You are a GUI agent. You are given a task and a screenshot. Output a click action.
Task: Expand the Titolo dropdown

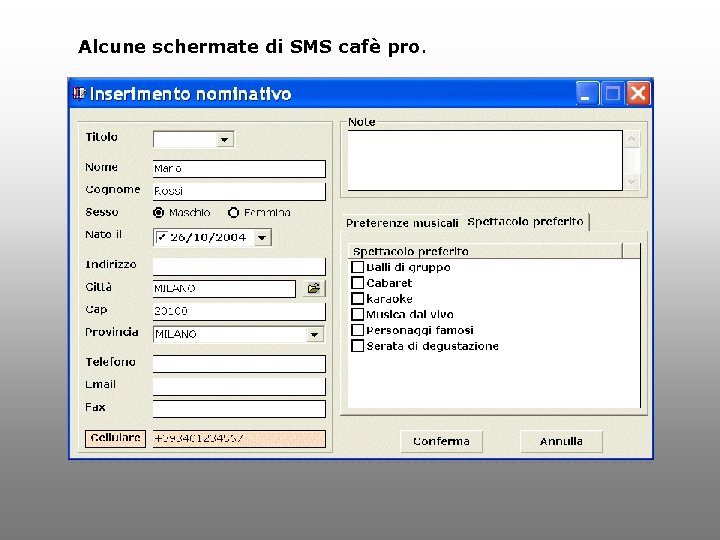point(225,140)
